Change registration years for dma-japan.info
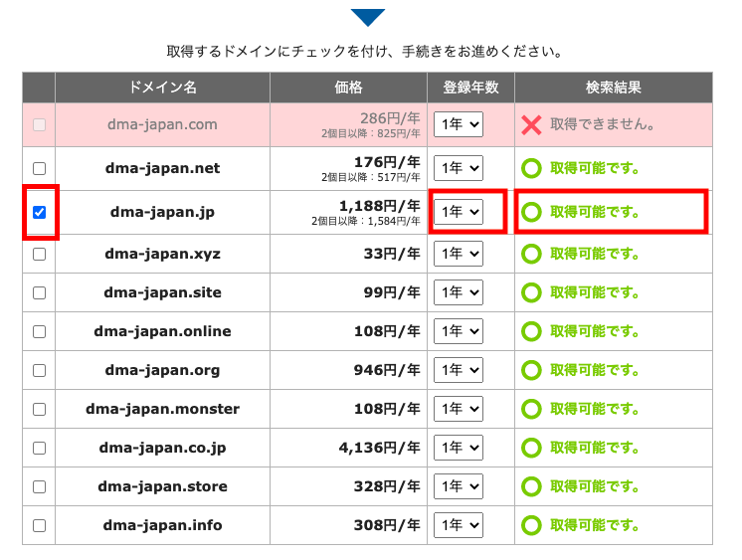742x560 pixels. coord(459,525)
